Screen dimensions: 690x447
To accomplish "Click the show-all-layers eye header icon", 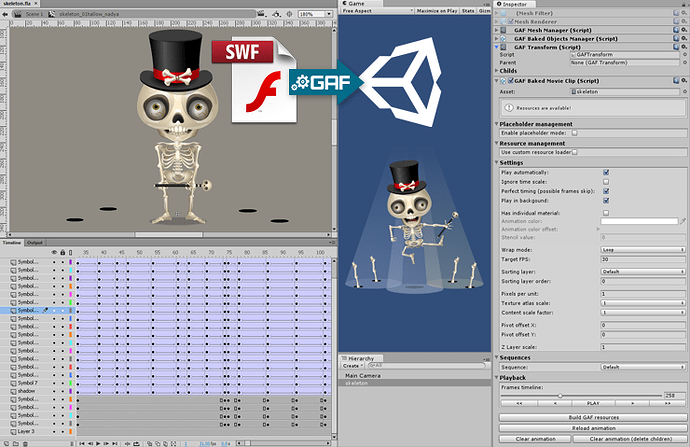I will tap(54, 253).
